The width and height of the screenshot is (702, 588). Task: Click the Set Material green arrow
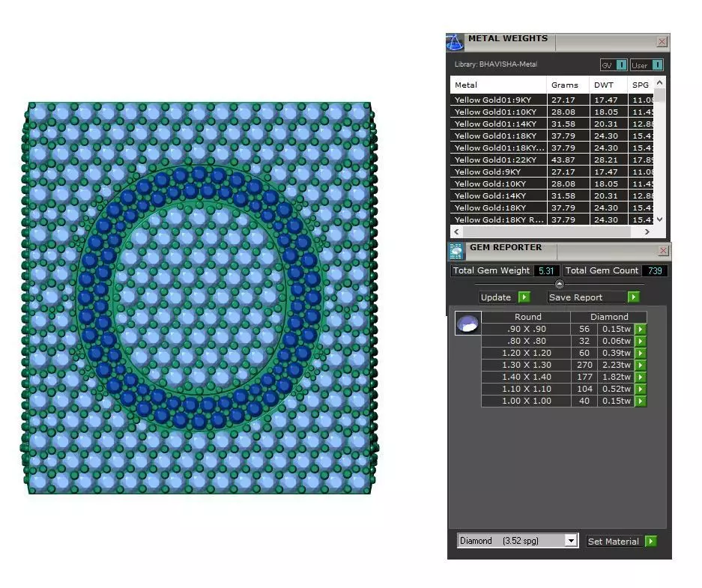pos(651,542)
